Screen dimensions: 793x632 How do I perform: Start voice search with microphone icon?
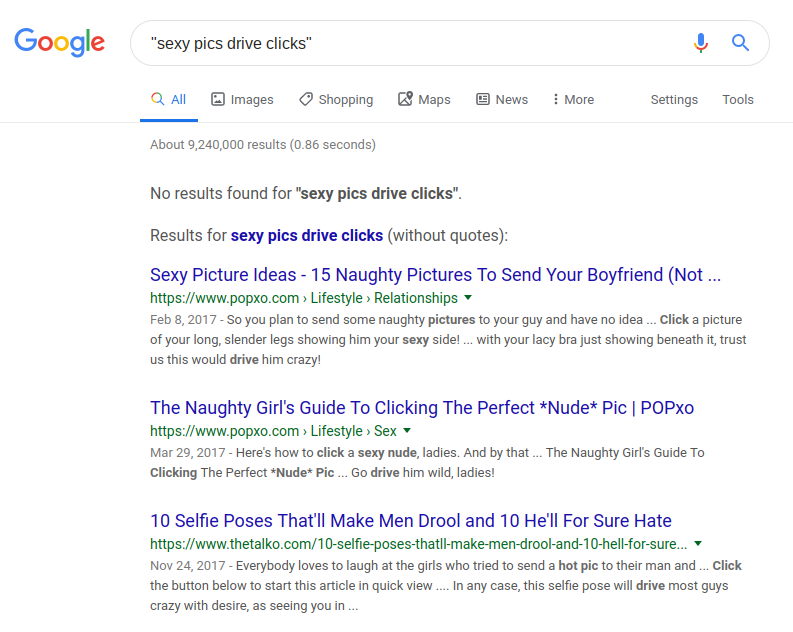click(700, 43)
